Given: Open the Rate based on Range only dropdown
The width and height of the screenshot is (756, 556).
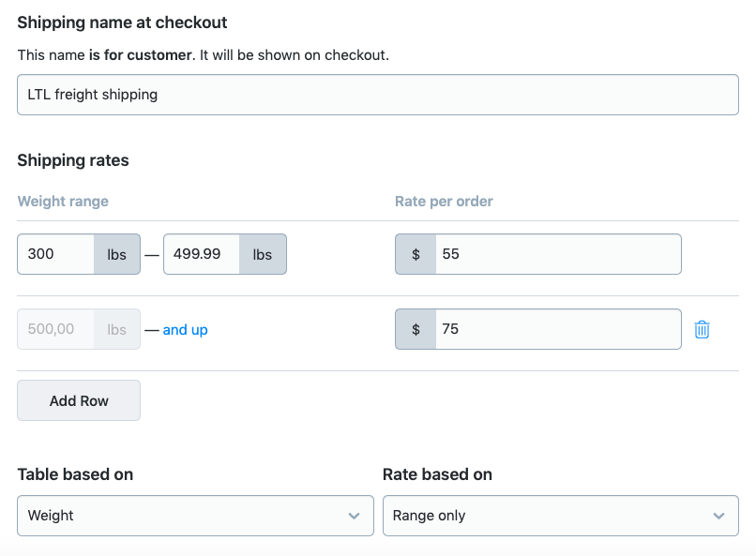Looking at the screenshot, I should tap(560, 516).
